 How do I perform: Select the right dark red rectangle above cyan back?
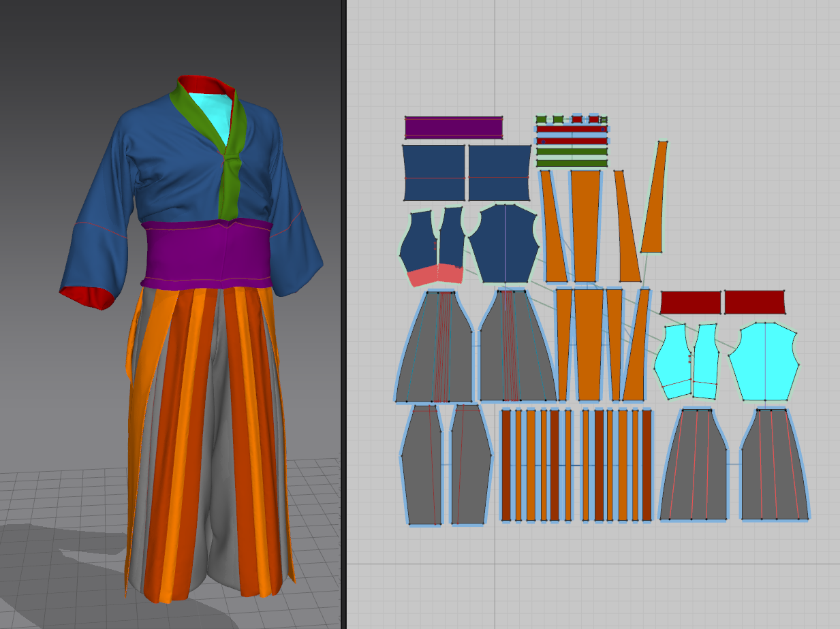[755, 302]
